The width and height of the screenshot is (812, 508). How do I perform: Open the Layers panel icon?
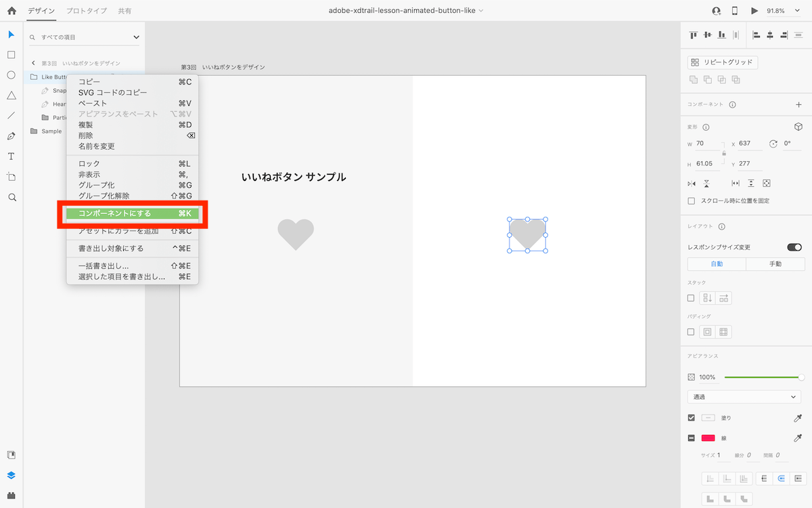point(11,475)
